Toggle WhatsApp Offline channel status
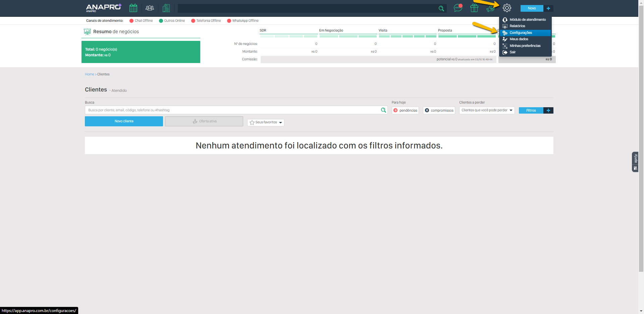The height and width of the screenshot is (314, 644). point(243,21)
